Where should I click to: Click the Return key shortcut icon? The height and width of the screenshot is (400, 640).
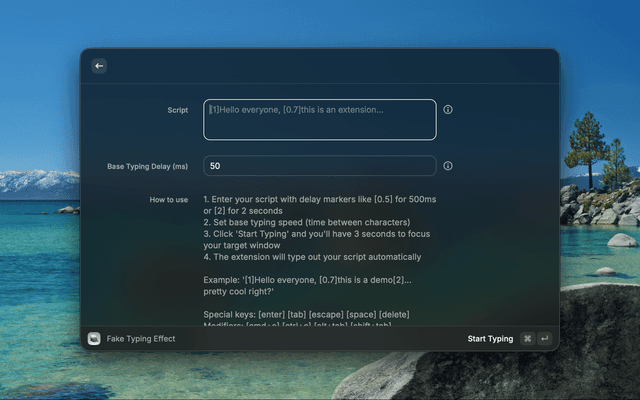tap(544, 339)
